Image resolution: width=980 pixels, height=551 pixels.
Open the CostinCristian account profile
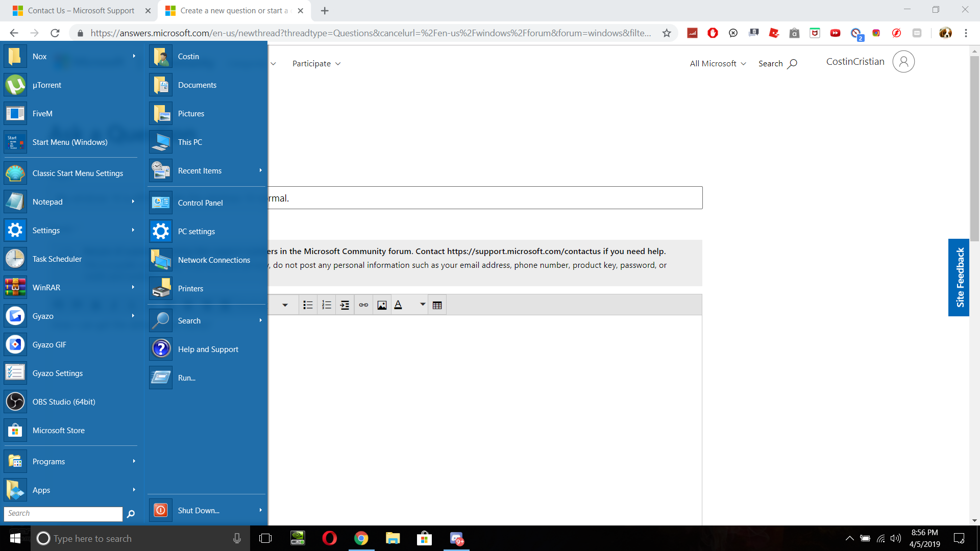[870, 62]
